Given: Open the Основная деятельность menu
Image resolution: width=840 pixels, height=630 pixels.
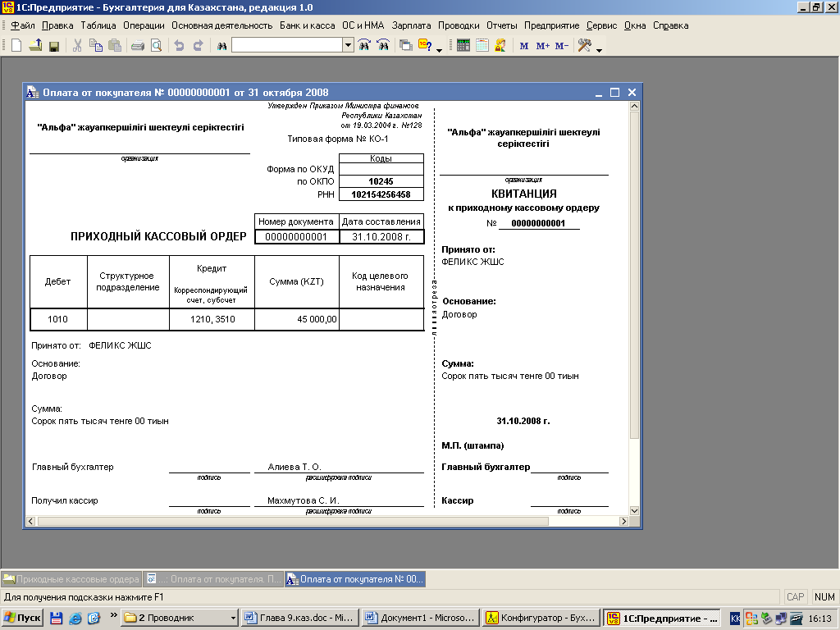Looking at the screenshot, I should (221, 25).
